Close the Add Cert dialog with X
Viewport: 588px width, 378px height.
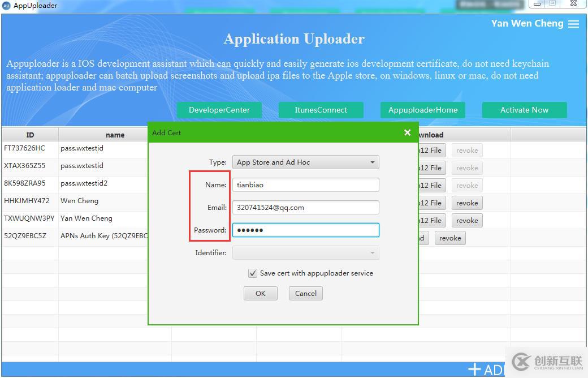pos(407,132)
